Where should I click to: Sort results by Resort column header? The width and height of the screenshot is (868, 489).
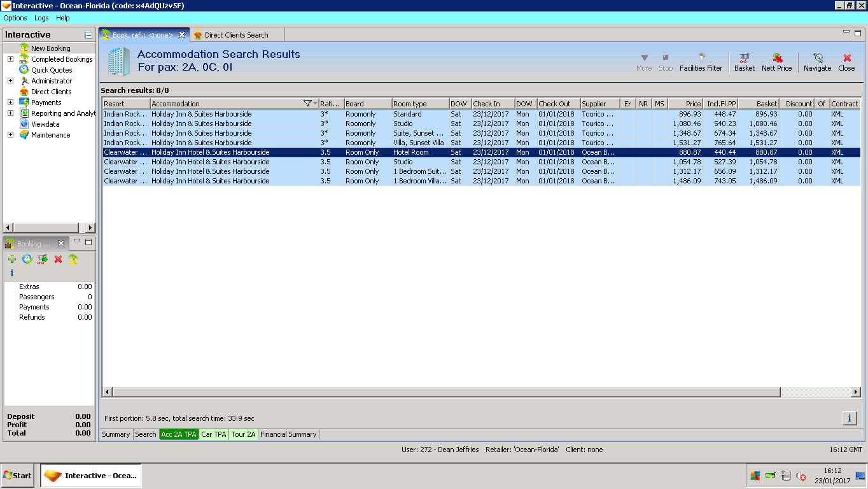126,104
